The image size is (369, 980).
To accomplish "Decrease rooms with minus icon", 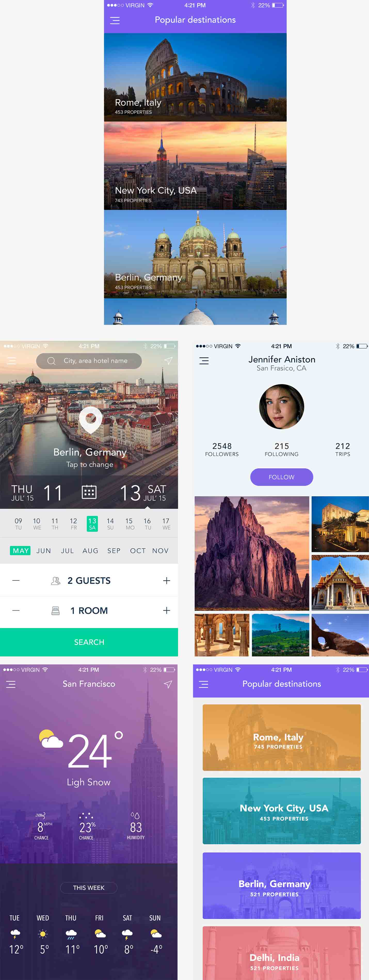I will pyautogui.click(x=16, y=610).
